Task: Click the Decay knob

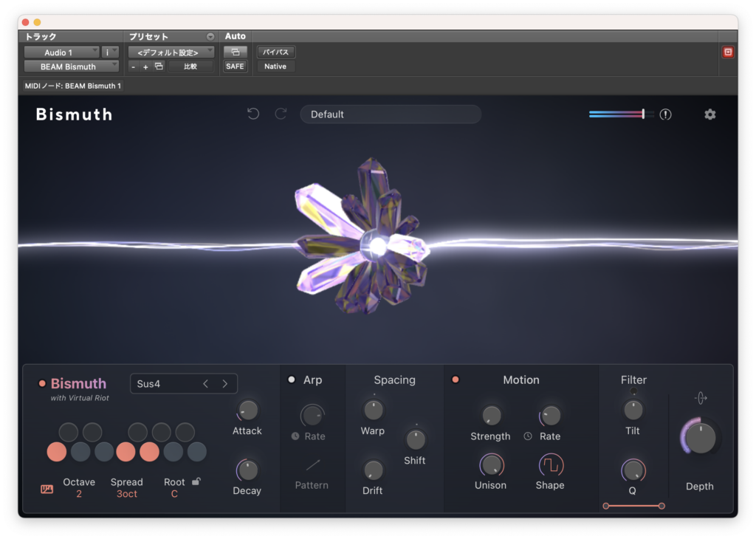Action: 248,470
